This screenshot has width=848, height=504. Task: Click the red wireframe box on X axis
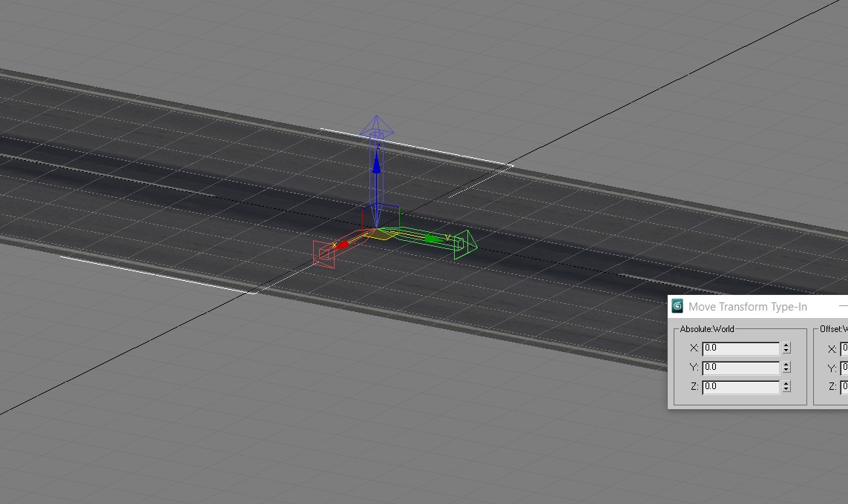[x=324, y=254]
